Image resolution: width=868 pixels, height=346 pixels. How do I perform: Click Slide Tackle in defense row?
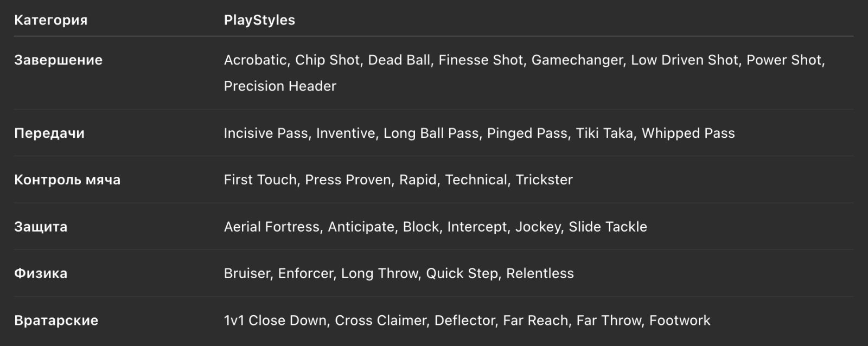608,227
